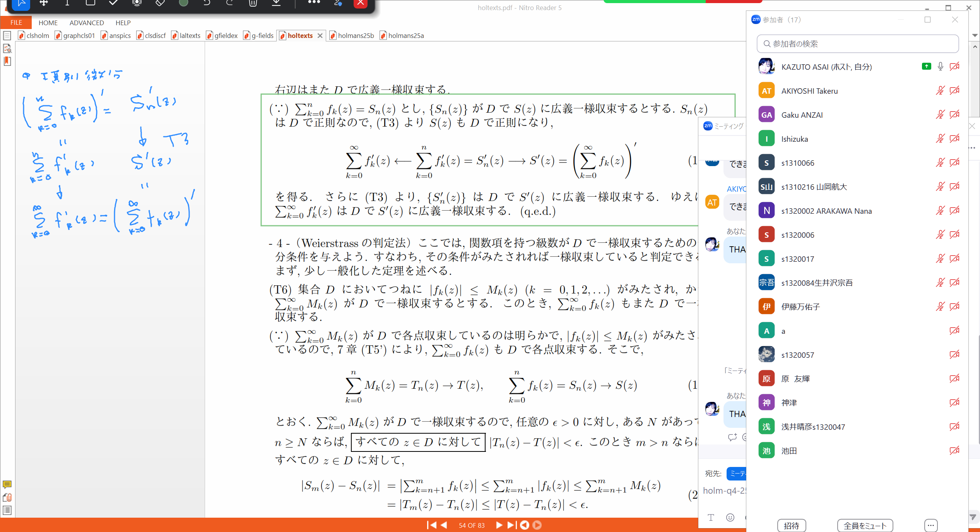Image resolution: width=980 pixels, height=532 pixels.
Task: Select the Eraser tool in the annotation toolbar
Action: tap(159, 3)
